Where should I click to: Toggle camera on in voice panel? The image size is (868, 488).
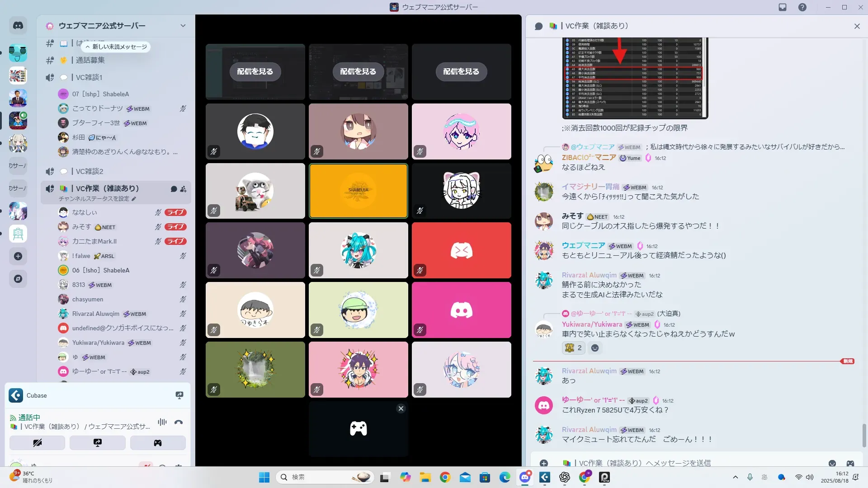[37, 443]
